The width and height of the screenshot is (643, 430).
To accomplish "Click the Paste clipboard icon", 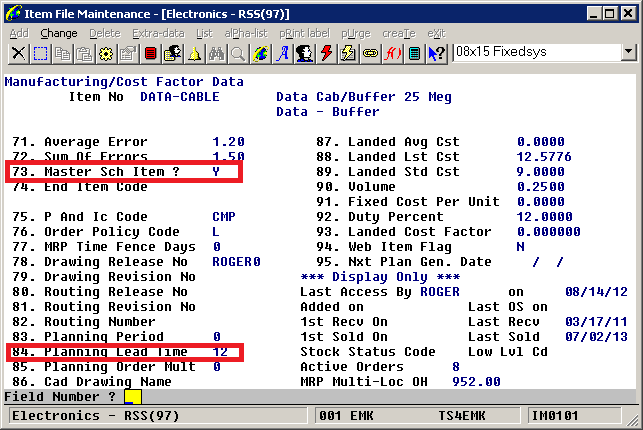I will pos(84,53).
